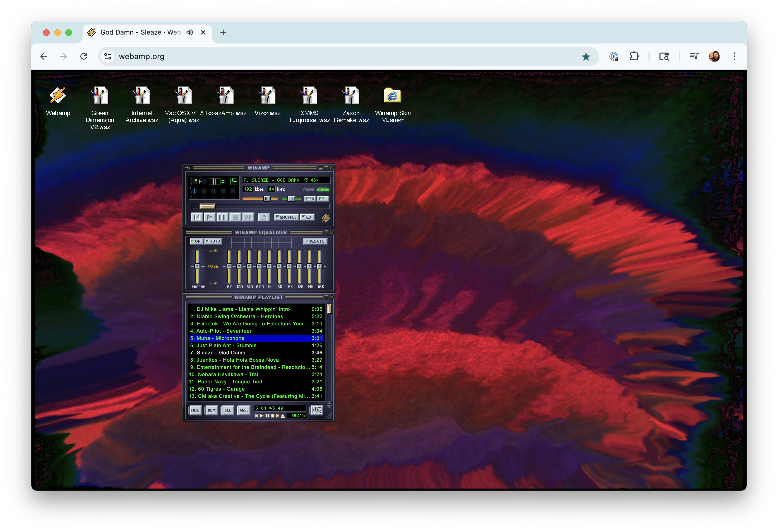Toggle the equalizer ON button
778x532 pixels.
point(196,241)
